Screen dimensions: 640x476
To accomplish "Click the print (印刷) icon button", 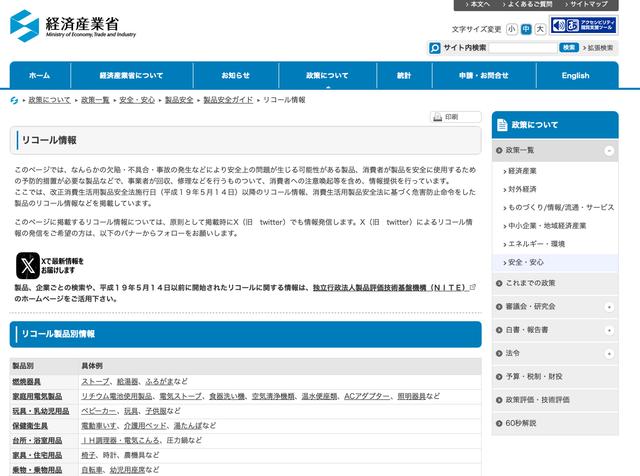I will click(456, 117).
